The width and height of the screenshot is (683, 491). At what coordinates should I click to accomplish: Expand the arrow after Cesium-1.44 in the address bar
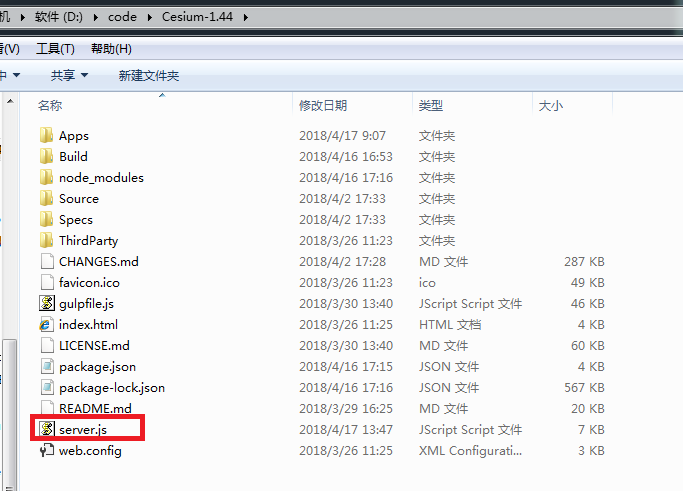coord(246,17)
